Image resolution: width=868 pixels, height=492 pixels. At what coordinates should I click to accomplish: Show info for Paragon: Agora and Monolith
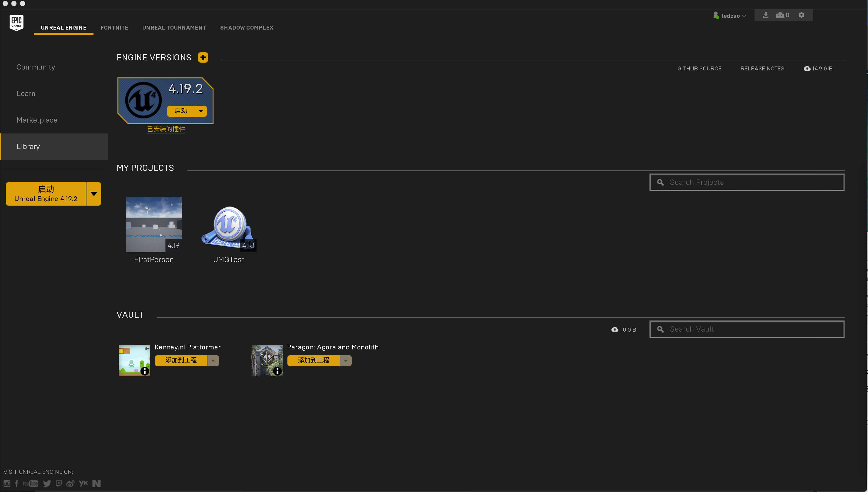277,371
